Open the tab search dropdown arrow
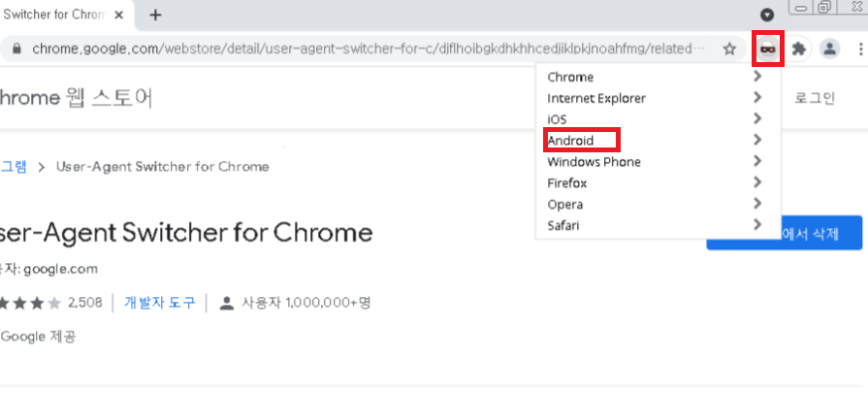The height and width of the screenshot is (393, 868). tap(767, 15)
